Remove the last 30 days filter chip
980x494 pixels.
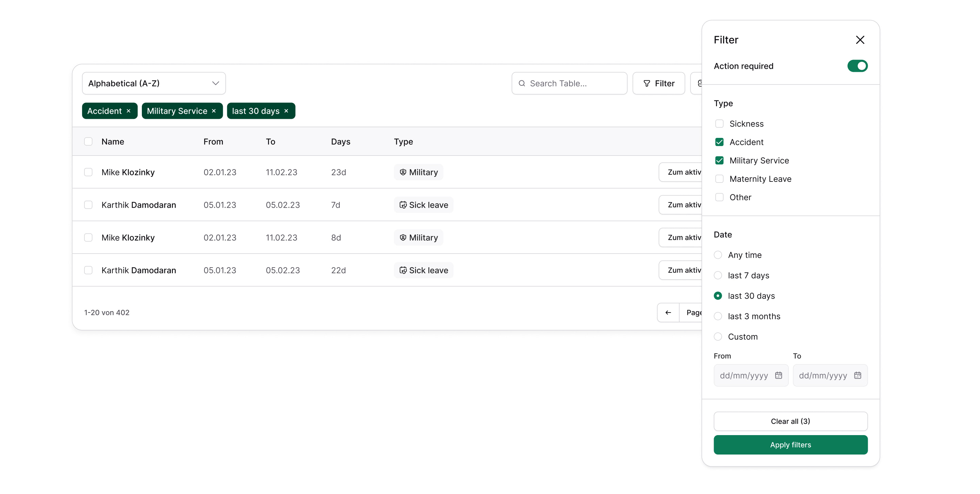[286, 111]
